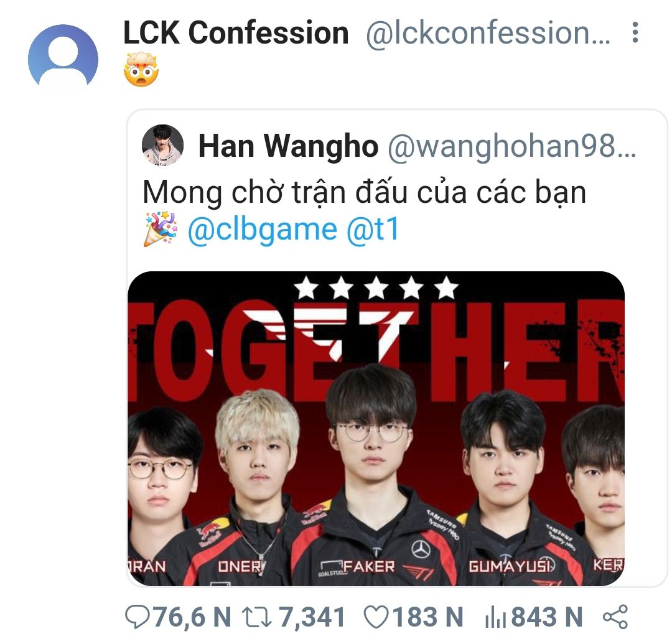Open LCK Confession profile avatar
Viewport: 672px width, 644px height.
tap(63, 58)
